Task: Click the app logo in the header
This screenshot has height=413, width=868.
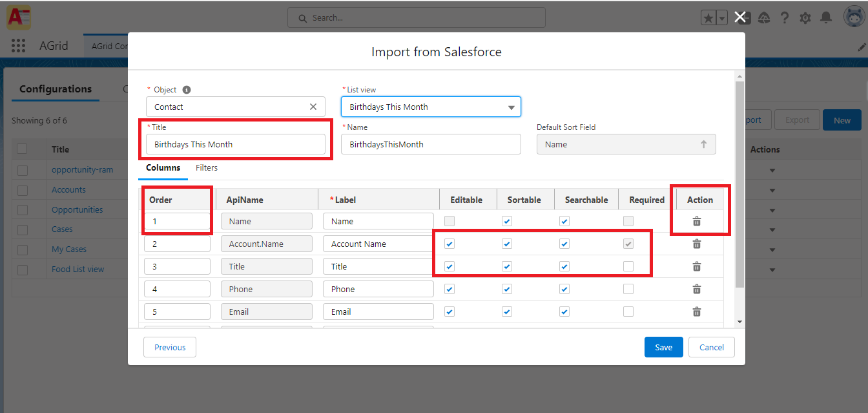Action: (19, 17)
